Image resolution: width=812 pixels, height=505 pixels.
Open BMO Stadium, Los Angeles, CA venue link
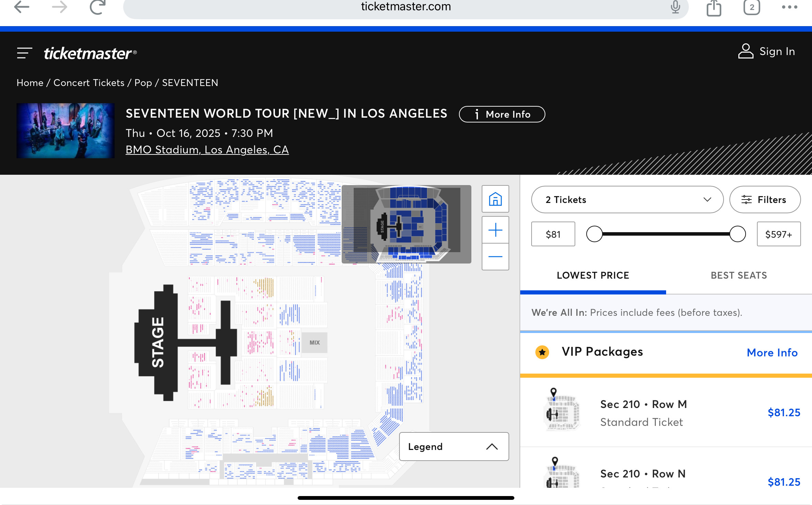[207, 150]
